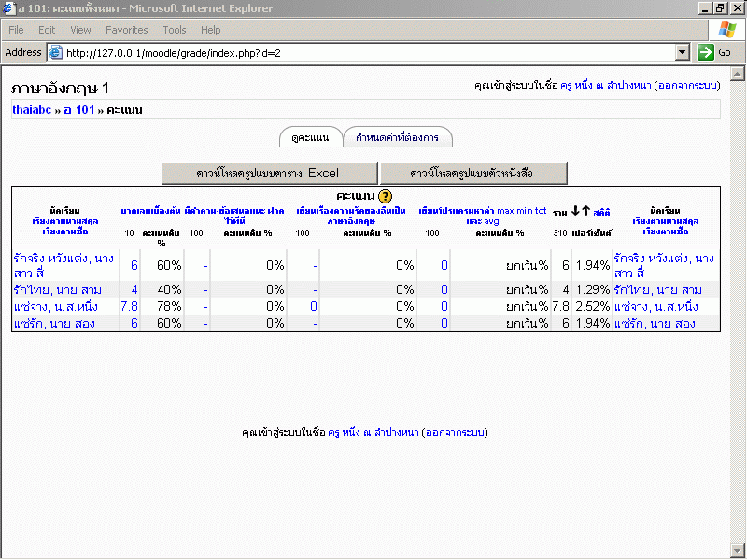
Task: Click the thaiabc breadcrumb link
Action: 32,110
